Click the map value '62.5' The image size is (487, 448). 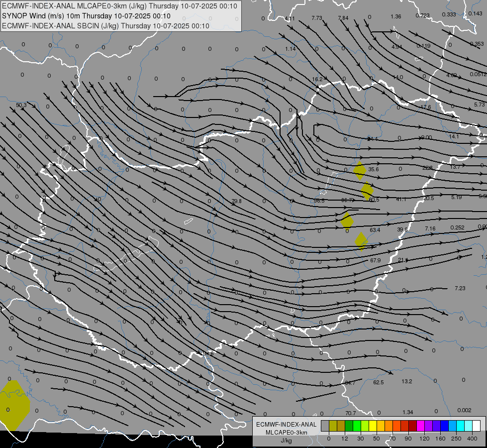tap(378, 382)
